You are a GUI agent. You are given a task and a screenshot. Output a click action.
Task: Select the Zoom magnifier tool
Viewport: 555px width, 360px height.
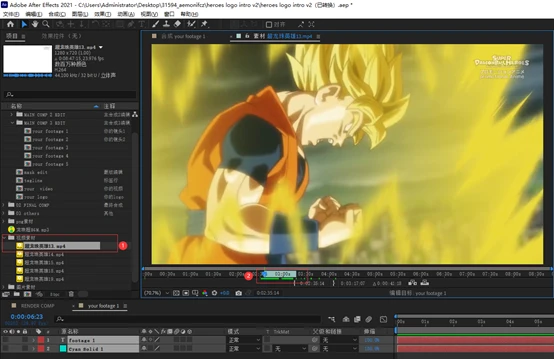pos(46,24)
